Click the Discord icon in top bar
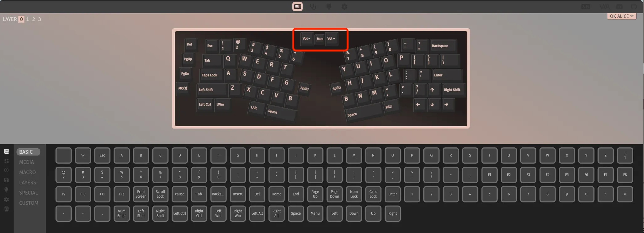 [619, 7]
